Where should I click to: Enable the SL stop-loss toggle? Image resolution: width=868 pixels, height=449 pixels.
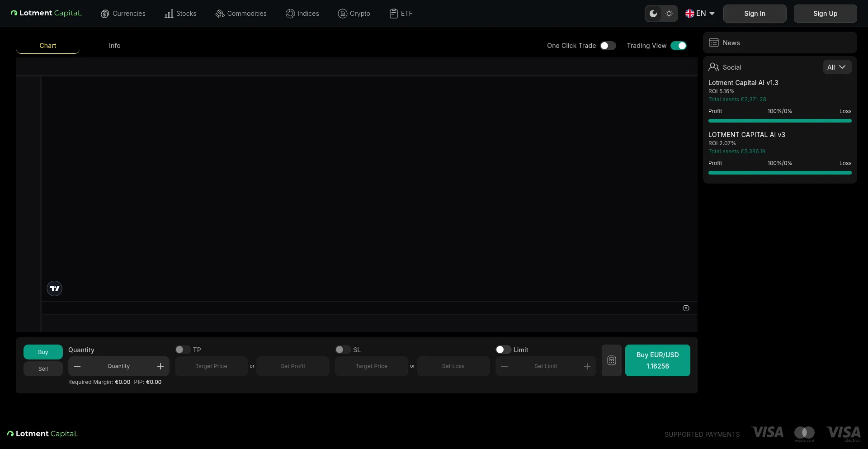coord(342,350)
